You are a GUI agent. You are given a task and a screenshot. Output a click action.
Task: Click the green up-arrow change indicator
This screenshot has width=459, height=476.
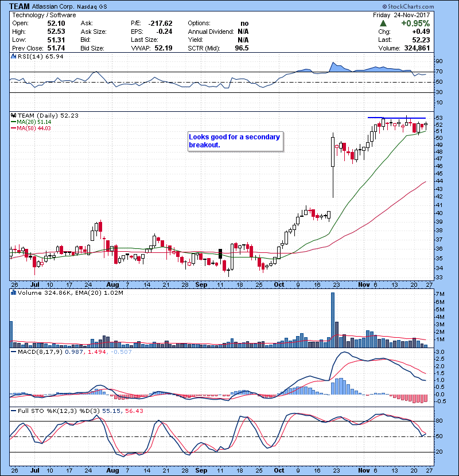(383, 24)
